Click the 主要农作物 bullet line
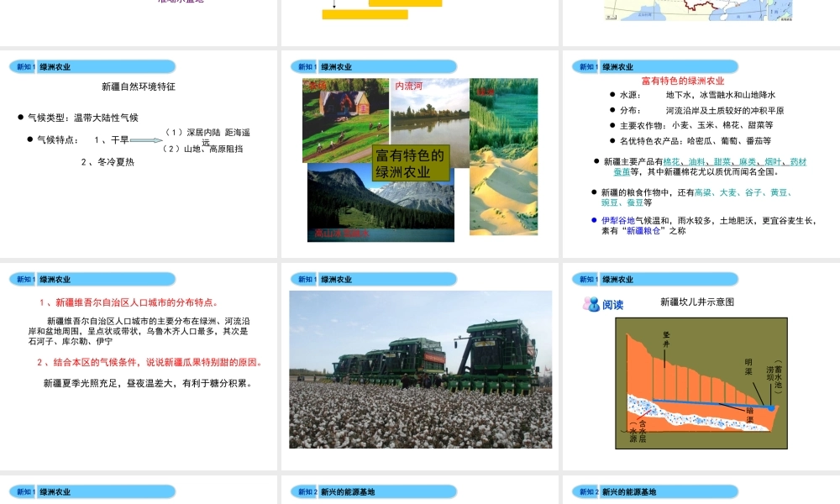The width and height of the screenshot is (840, 504). coord(691,125)
